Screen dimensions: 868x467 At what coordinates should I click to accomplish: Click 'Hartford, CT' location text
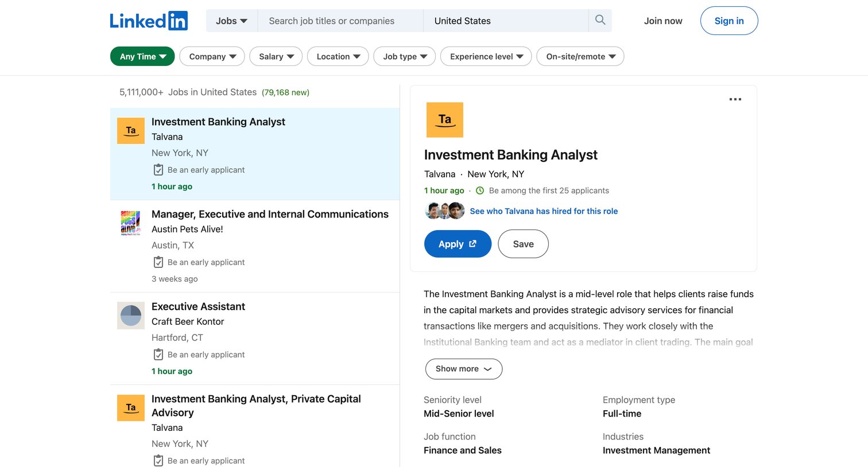point(177,337)
